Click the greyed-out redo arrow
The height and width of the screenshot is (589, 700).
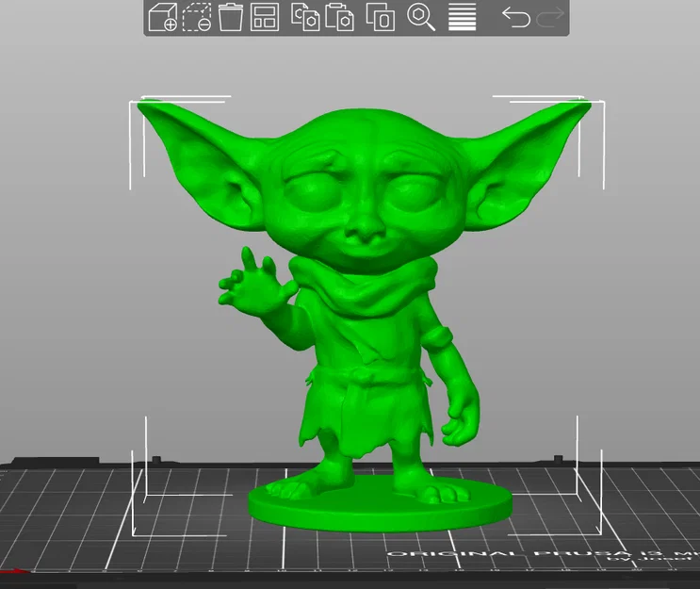click(550, 17)
